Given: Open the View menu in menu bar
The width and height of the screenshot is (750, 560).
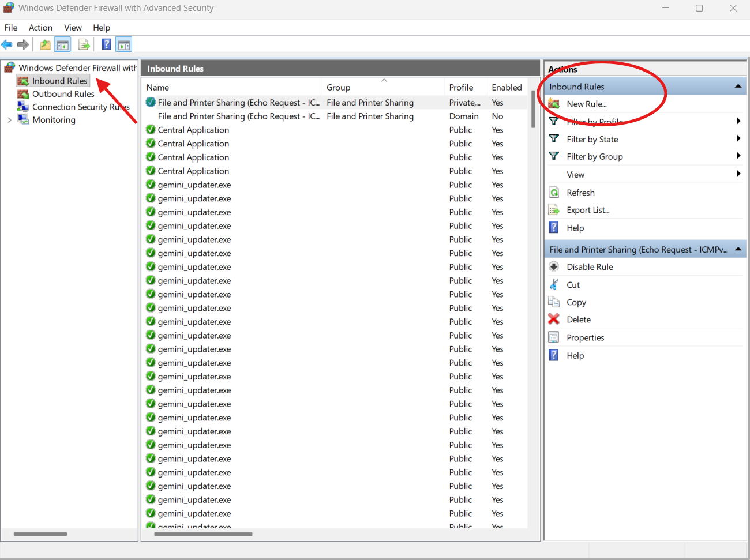Looking at the screenshot, I should 73,28.
